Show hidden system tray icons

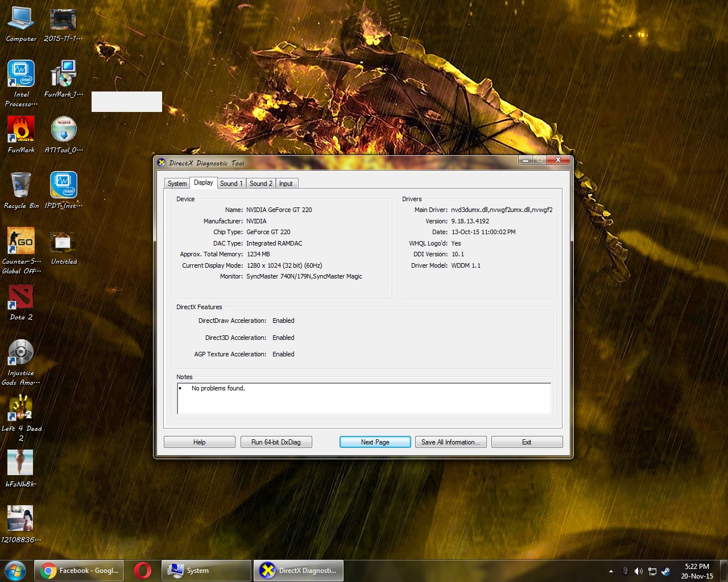pos(611,571)
